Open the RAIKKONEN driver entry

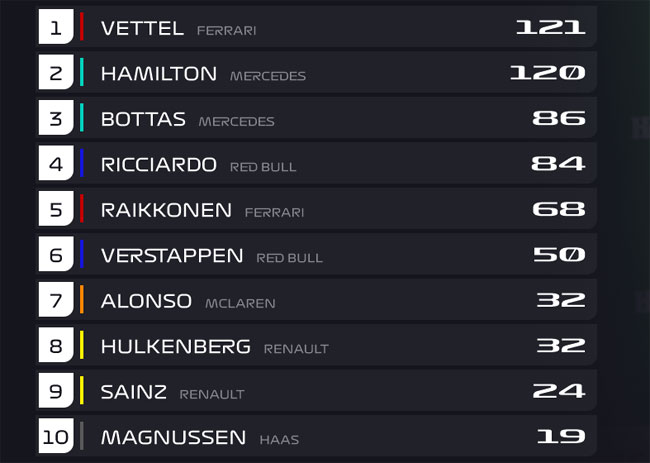(317, 208)
